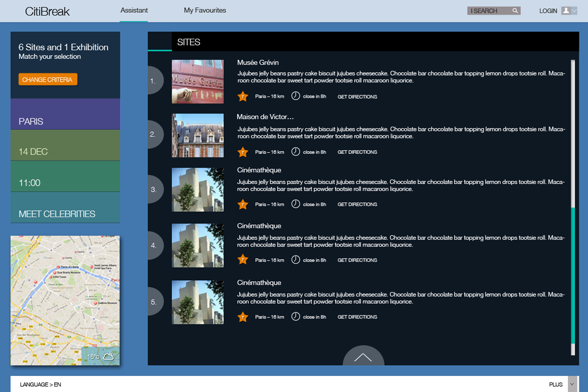This screenshot has height=392, width=588.
Task: Click the Maison de Victor… title
Action: [265, 117]
